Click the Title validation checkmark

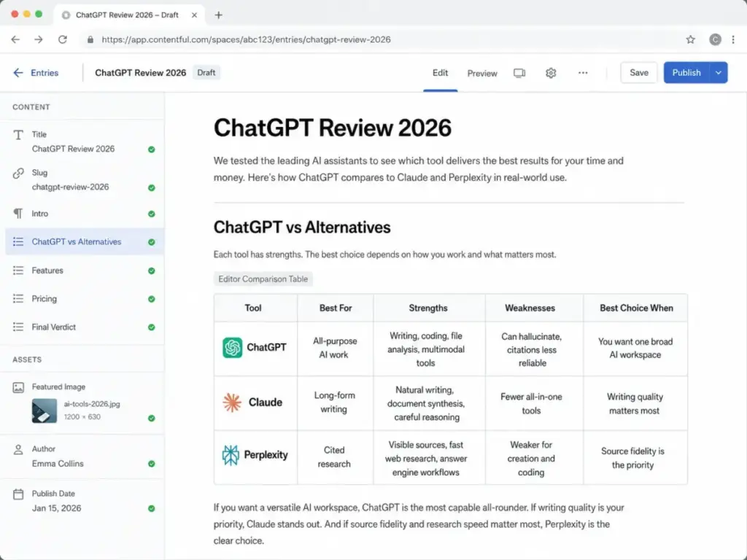click(152, 149)
